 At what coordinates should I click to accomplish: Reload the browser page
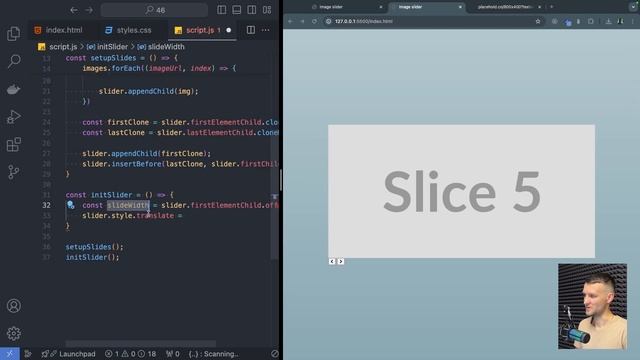click(314, 21)
